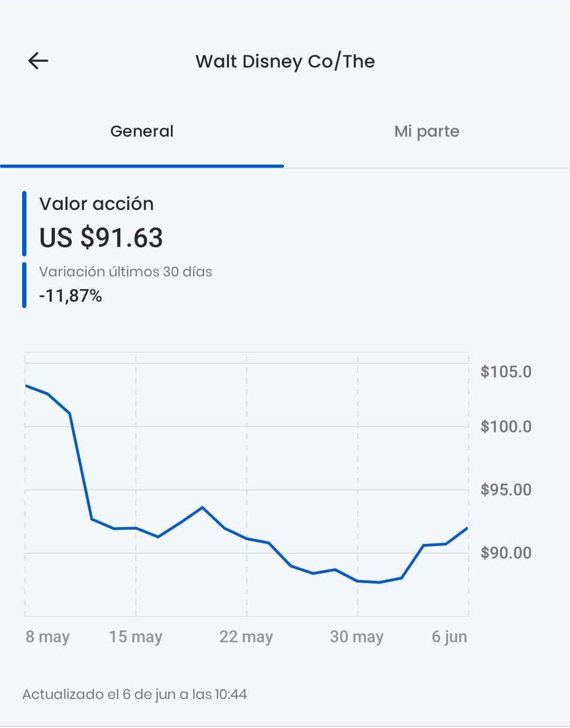Tap the $95.00 axis label
The image size is (570, 728).
506,490
